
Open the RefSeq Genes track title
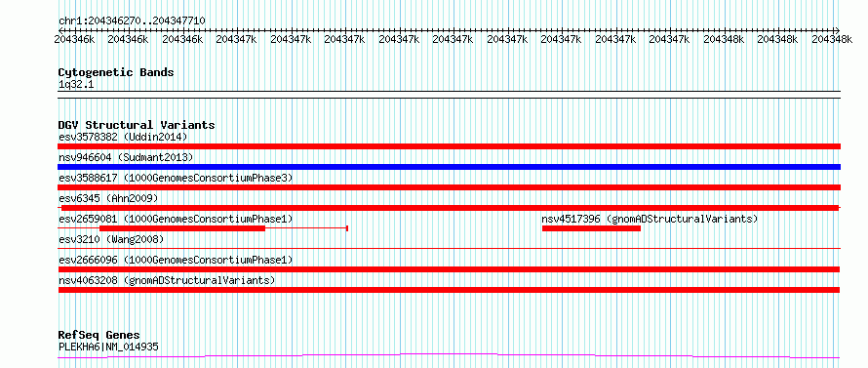tap(99, 336)
